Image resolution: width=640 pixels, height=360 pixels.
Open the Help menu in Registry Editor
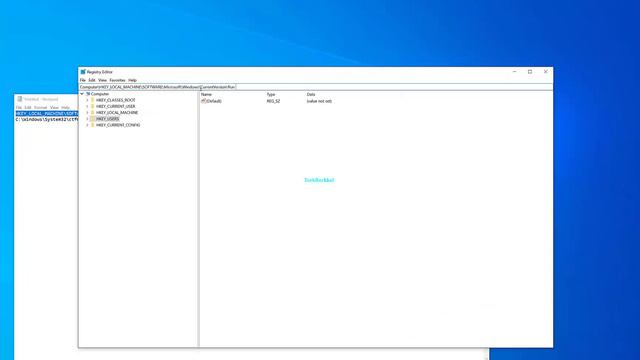[x=132, y=80]
